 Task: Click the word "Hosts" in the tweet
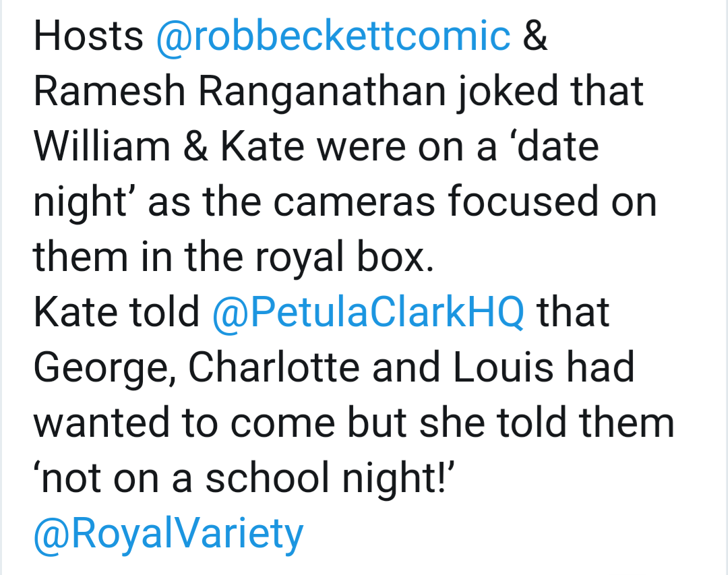[88, 36]
